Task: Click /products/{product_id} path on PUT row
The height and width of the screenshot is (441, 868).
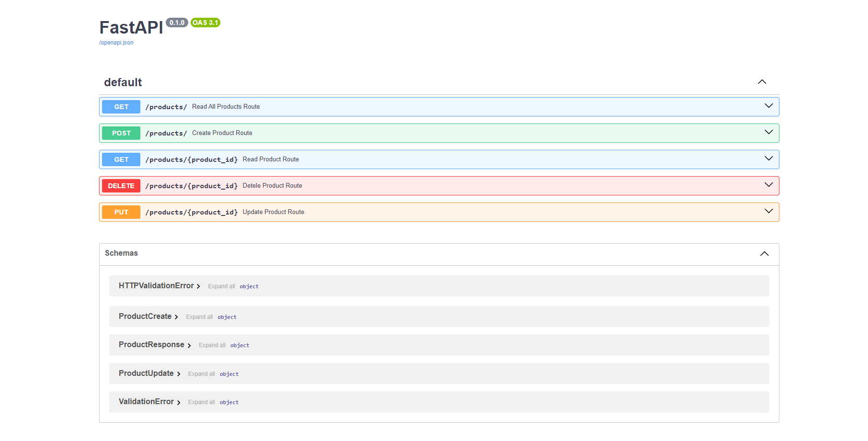Action: click(x=192, y=212)
